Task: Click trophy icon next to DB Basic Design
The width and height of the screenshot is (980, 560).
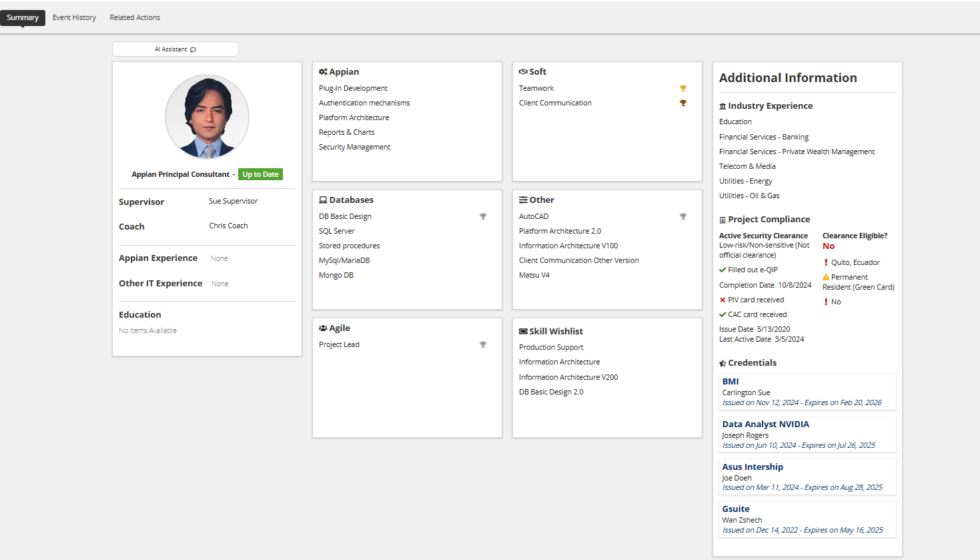Action: (x=483, y=216)
